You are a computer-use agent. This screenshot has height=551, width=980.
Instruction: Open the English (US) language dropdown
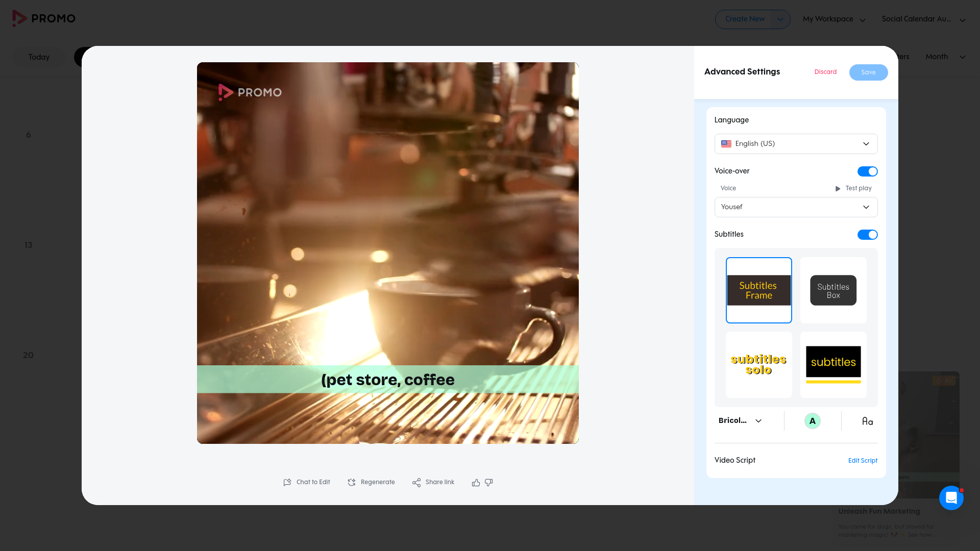pos(795,144)
